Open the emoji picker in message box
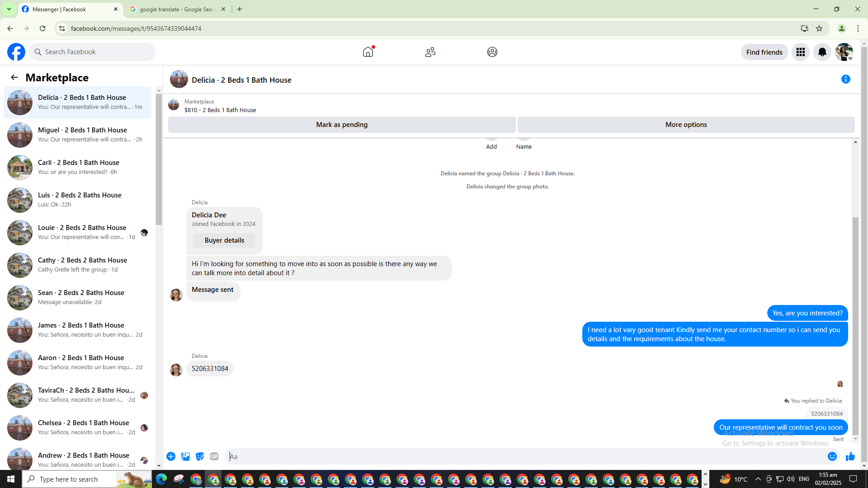 [832, 456]
